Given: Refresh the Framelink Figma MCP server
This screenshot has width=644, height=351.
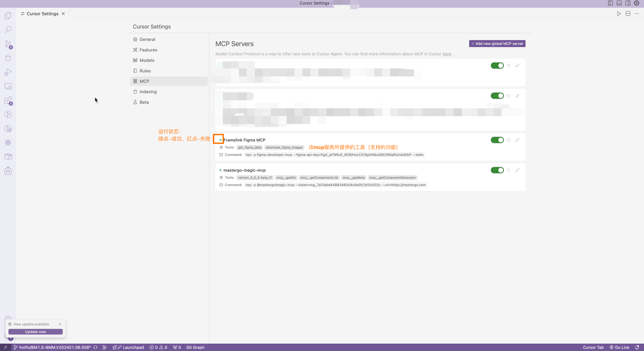Looking at the screenshot, I should (x=508, y=140).
